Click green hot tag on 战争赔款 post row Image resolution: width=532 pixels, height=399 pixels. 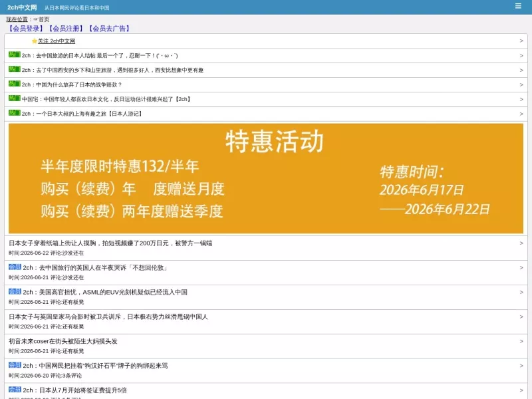pyautogui.click(x=14, y=84)
